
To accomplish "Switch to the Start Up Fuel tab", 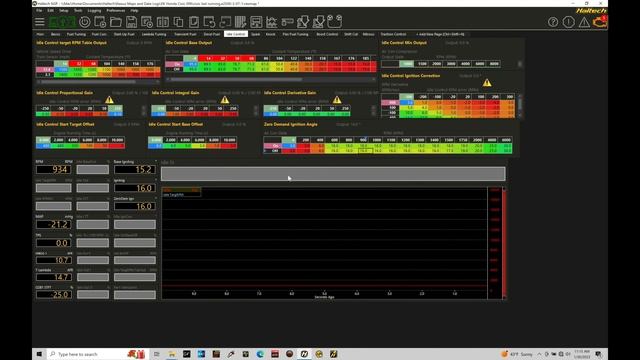I will click(x=124, y=34).
